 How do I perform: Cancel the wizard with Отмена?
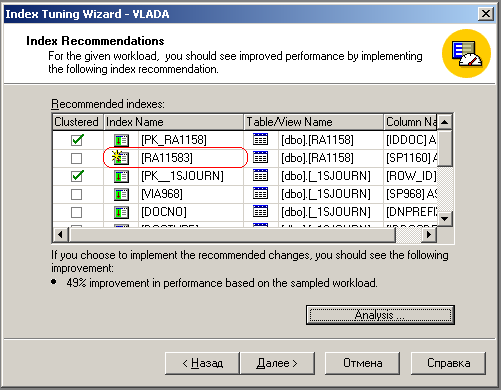click(362, 363)
